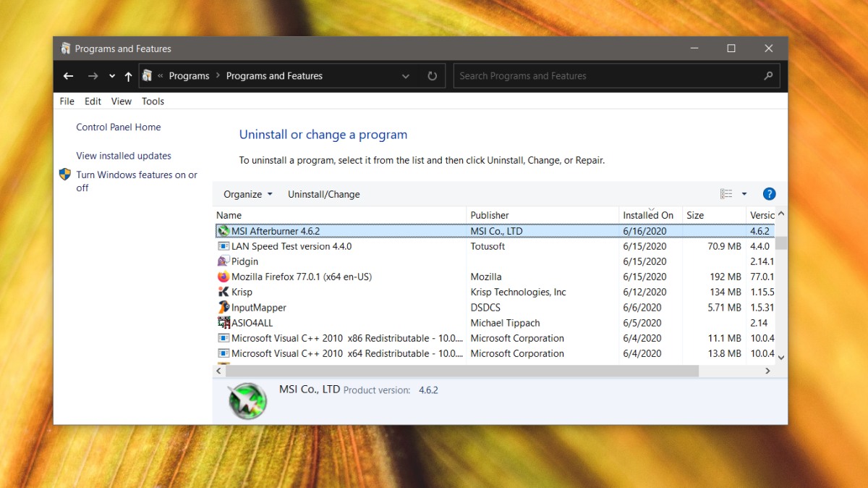
Task: Select the InputMapper entry name
Action: (x=259, y=308)
